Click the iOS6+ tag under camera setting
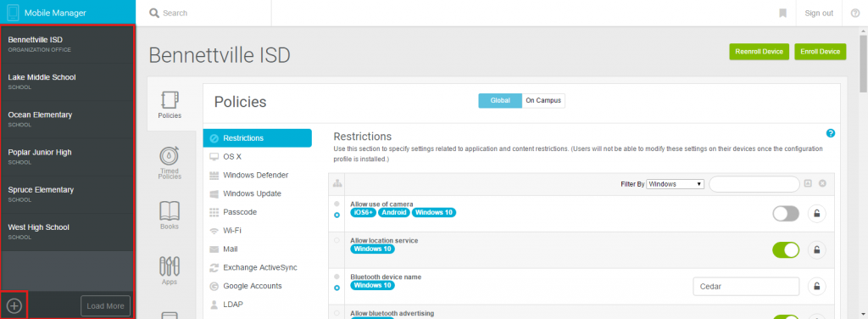The width and height of the screenshot is (868, 319). tap(363, 213)
